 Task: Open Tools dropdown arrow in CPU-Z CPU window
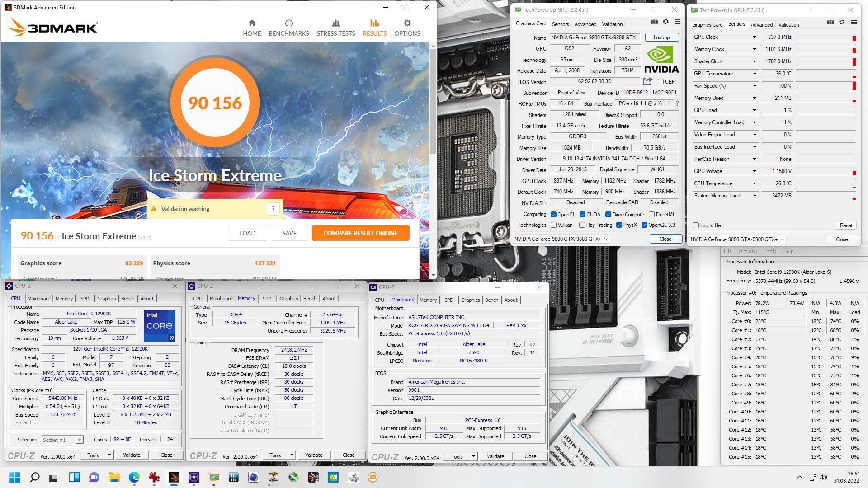109,455
